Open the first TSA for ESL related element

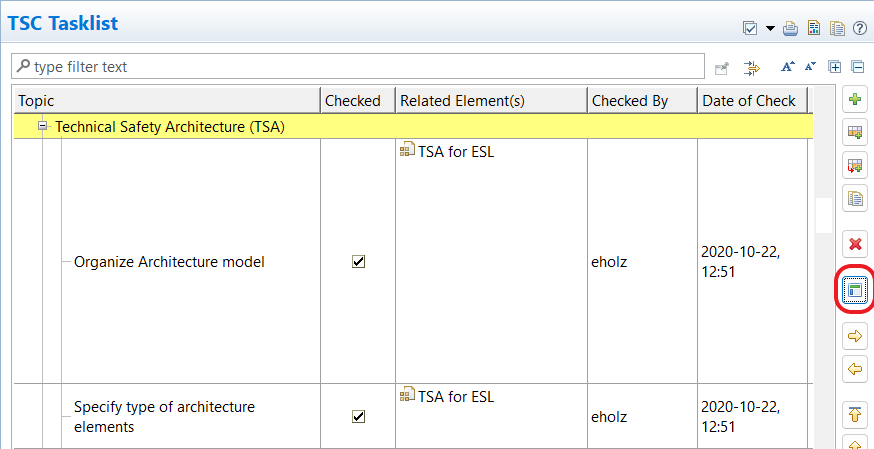click(x=456, y=152)
